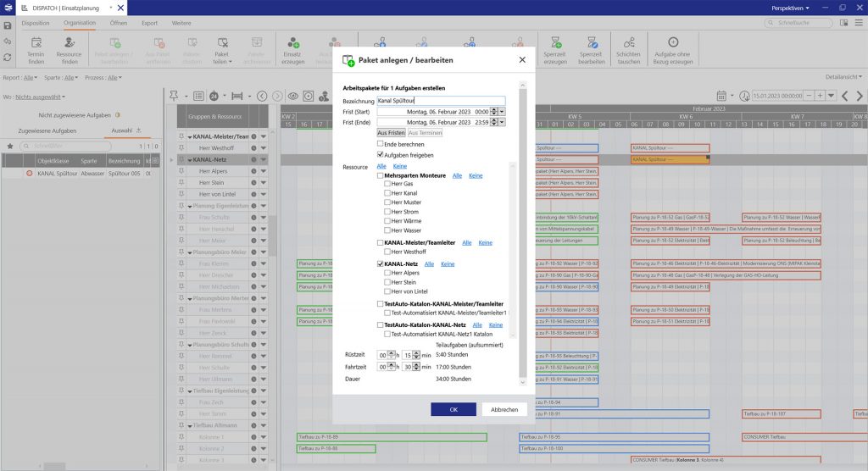The image size is (868, 471).
Task: Switch to the Disposition ribbon tab
Action: coord(35,23)
